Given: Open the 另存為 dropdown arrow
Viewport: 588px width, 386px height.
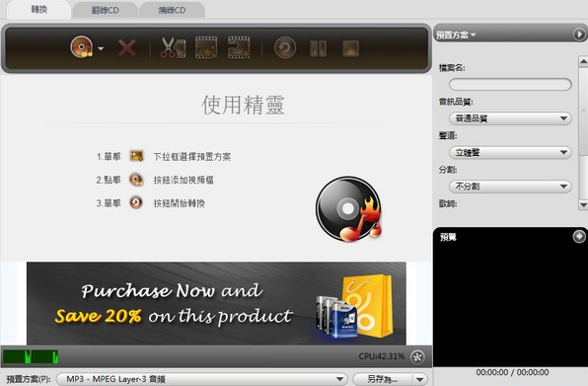Looking at the screenshot, I should pos(420,379).
